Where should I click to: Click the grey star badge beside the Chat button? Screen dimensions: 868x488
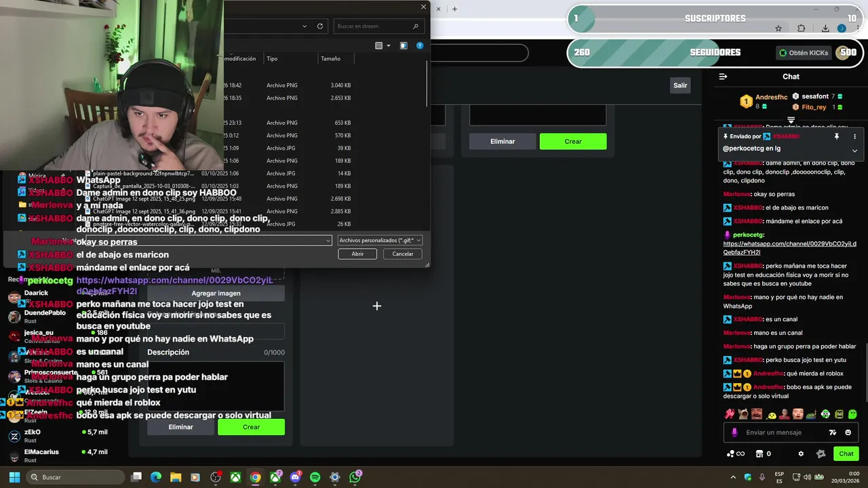click(x=821, y=453)
